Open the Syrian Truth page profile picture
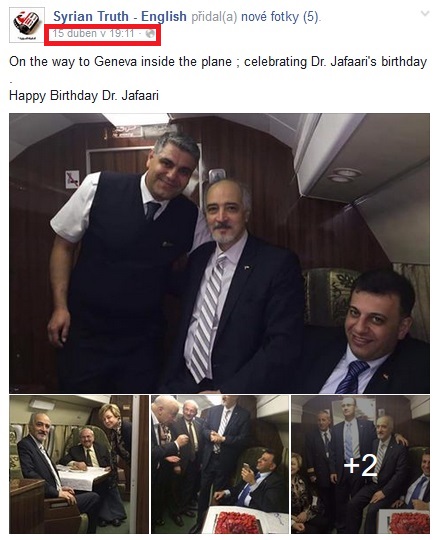Image resolution: width=435 pixels, height=540 pixels. pos(27,25)
